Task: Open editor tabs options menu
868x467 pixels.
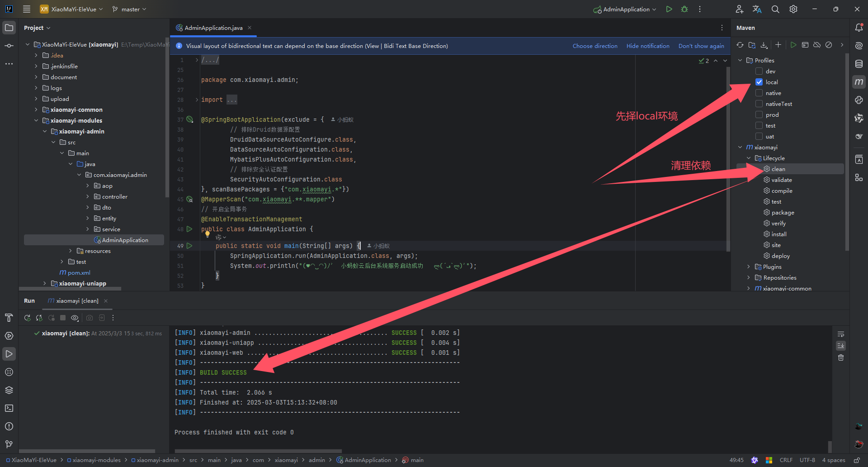Action: 722,28
